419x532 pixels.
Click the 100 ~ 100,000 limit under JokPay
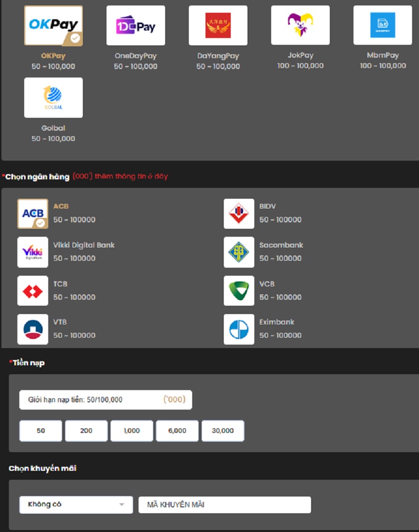point(300,66)
